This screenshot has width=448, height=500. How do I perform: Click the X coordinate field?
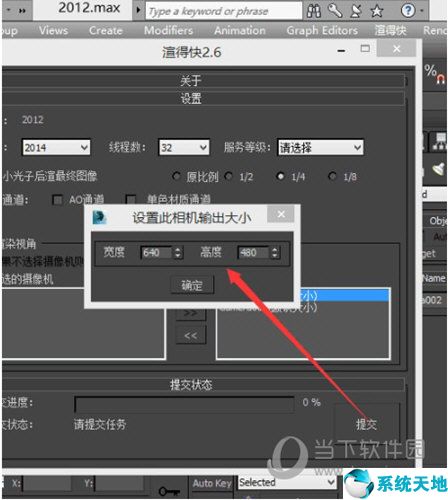click(x=47, y=483)
